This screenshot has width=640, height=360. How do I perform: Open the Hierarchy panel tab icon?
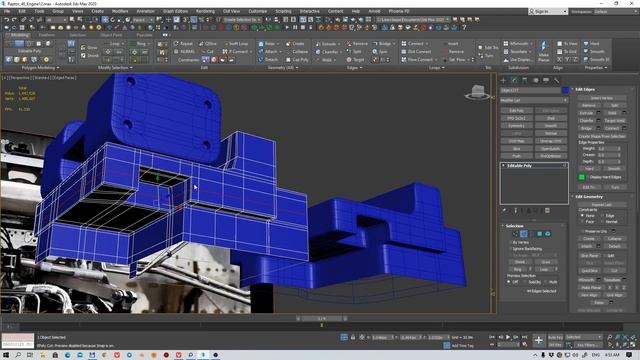(x=524, y=80)
